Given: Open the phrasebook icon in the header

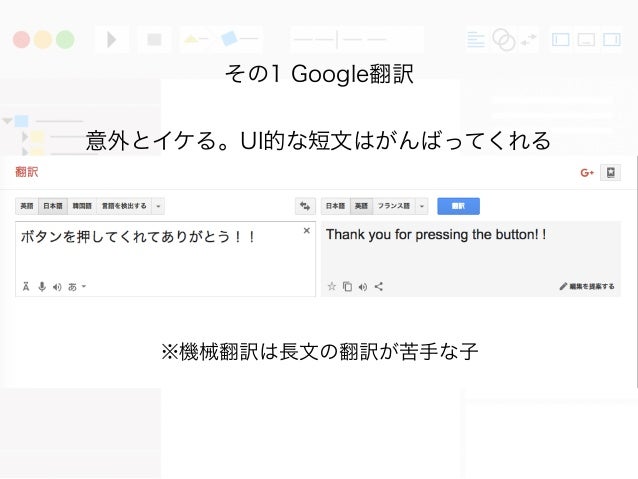Looking at the screenshot, I should [610, 173].
